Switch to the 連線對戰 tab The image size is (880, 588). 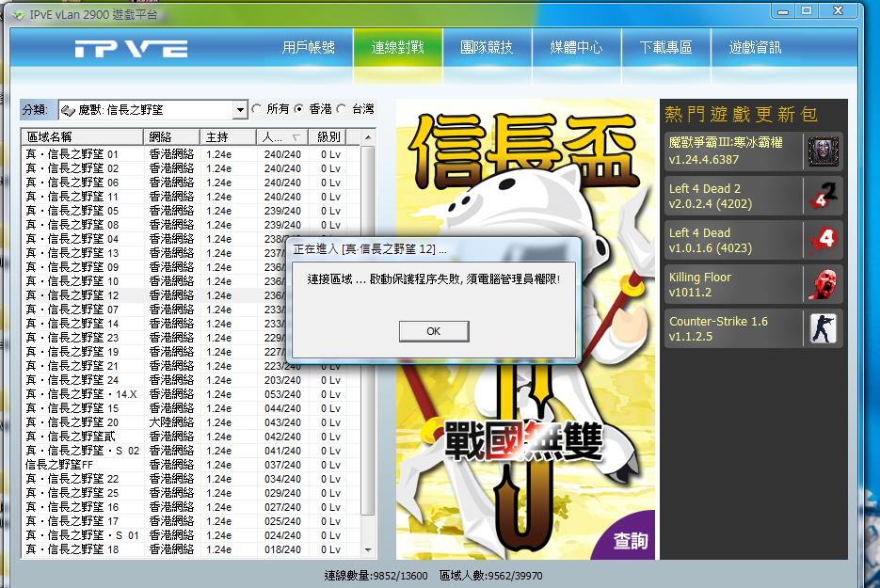[x=397, y=48]
